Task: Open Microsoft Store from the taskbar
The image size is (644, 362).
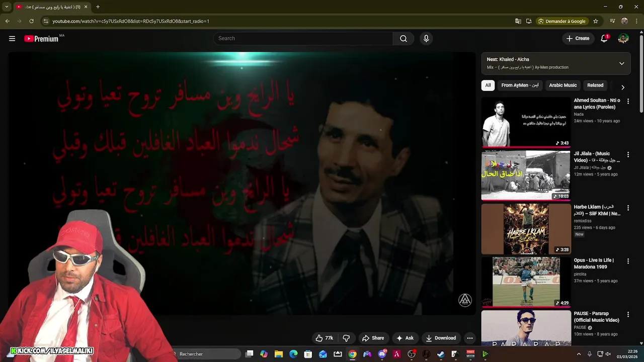Action: click(308, 354)
